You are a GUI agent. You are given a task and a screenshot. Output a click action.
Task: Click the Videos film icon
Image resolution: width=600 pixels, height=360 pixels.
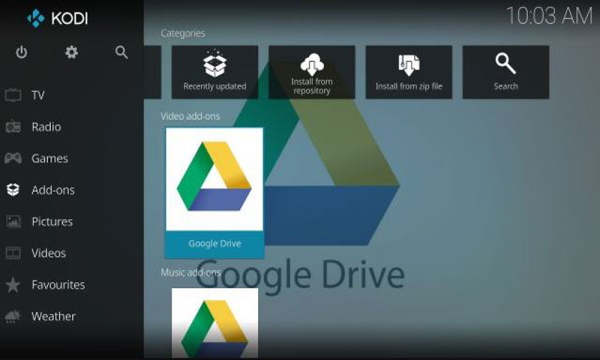pyautogui.click(x=13, y=253)
